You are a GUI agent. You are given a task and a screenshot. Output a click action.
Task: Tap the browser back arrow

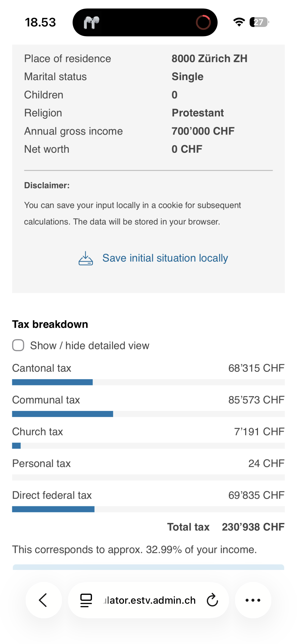pyautogui.click(x=43, y=600)
